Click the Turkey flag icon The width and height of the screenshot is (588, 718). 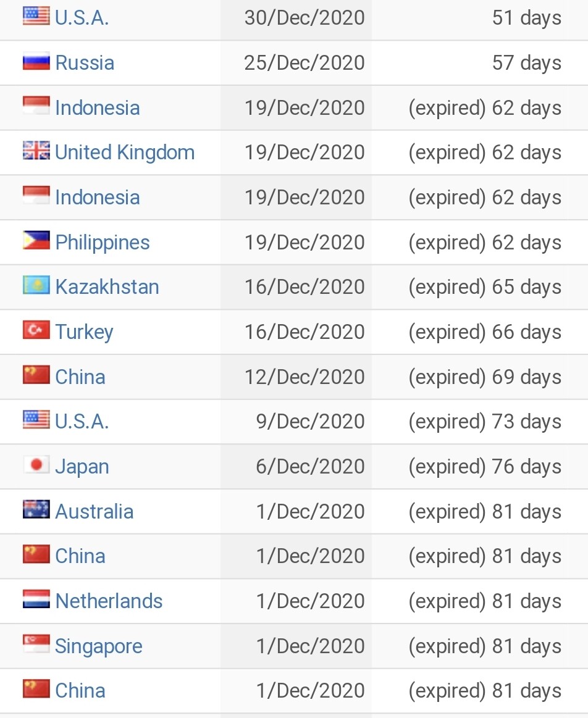click(x=36, y=330)
